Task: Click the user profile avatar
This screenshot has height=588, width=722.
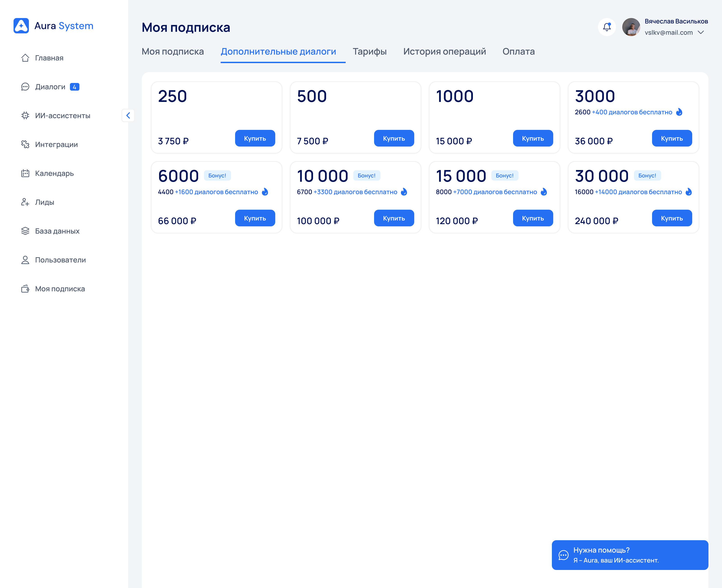Action: (x=631, y=27)
